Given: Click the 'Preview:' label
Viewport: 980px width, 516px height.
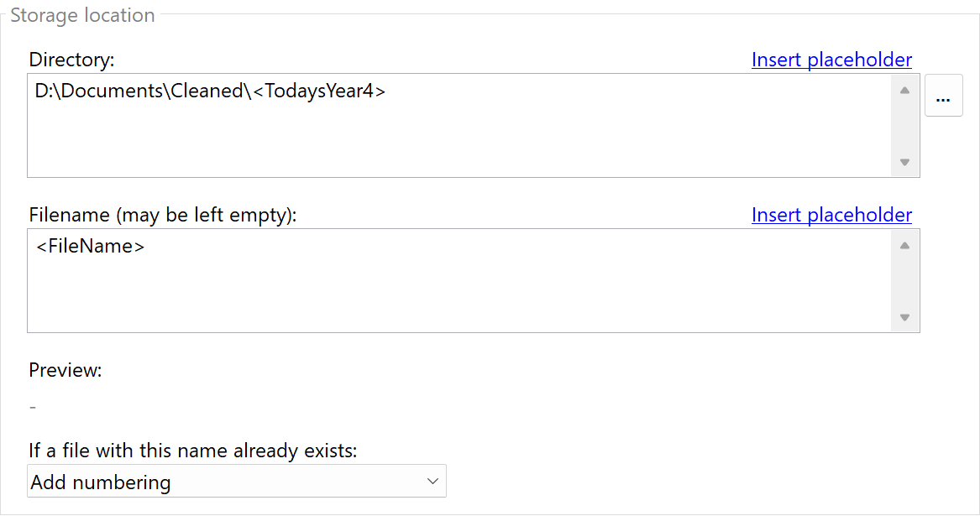Looking at the screenshot, I should (66, 370).
